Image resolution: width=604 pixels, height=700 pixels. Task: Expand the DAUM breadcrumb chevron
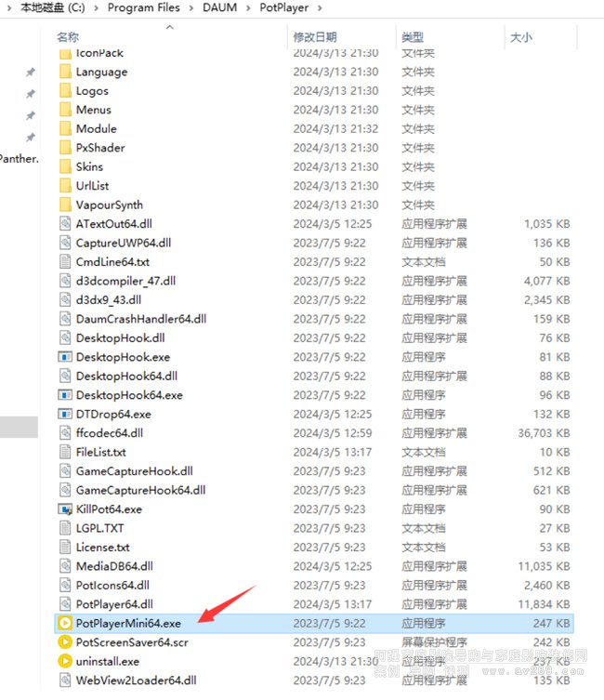pyautogui.click(x=248, y=8)
